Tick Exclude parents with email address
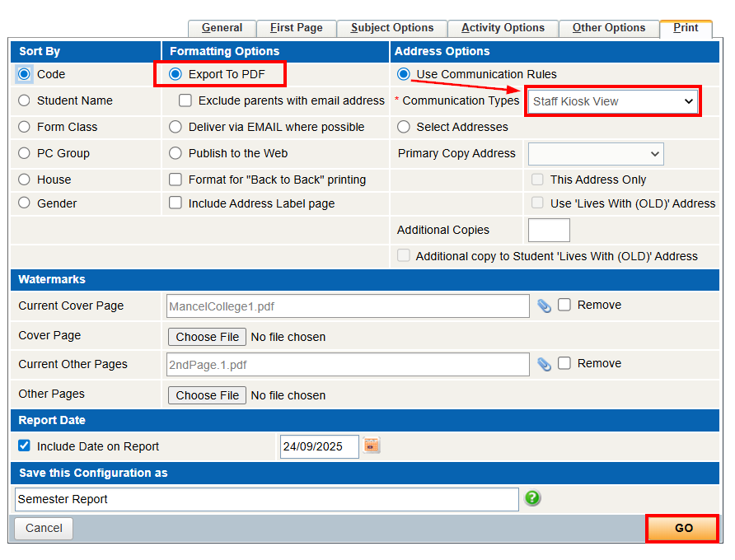735x560 pixels. 185,100
